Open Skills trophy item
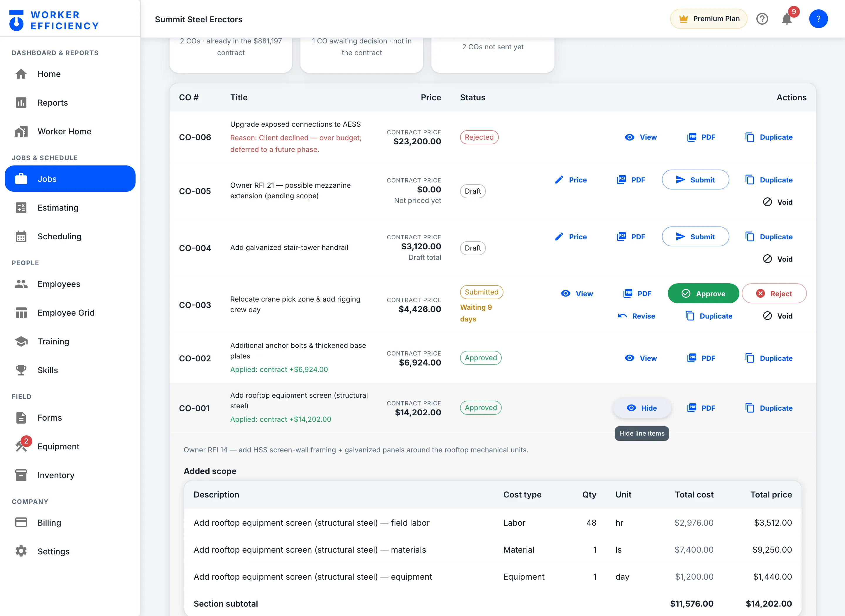 [x=70, y=370]
